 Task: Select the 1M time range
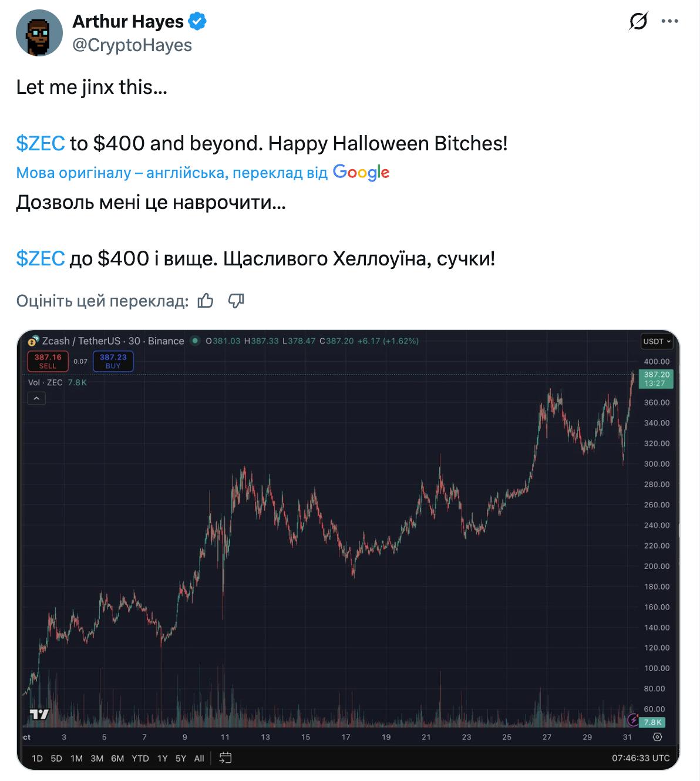(x=76, y=758)
